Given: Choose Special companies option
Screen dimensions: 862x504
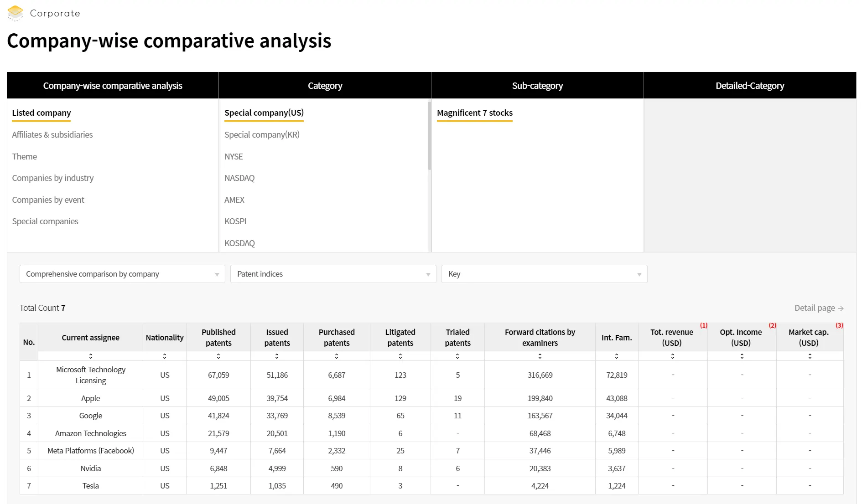Looking at the screenshot, I should click(x=45, y=221).
